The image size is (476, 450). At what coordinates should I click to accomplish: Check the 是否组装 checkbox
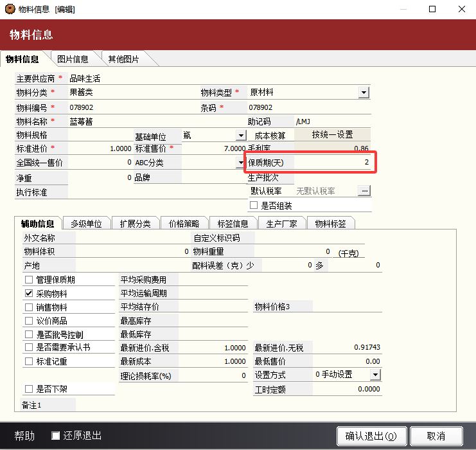pos(254,206)
